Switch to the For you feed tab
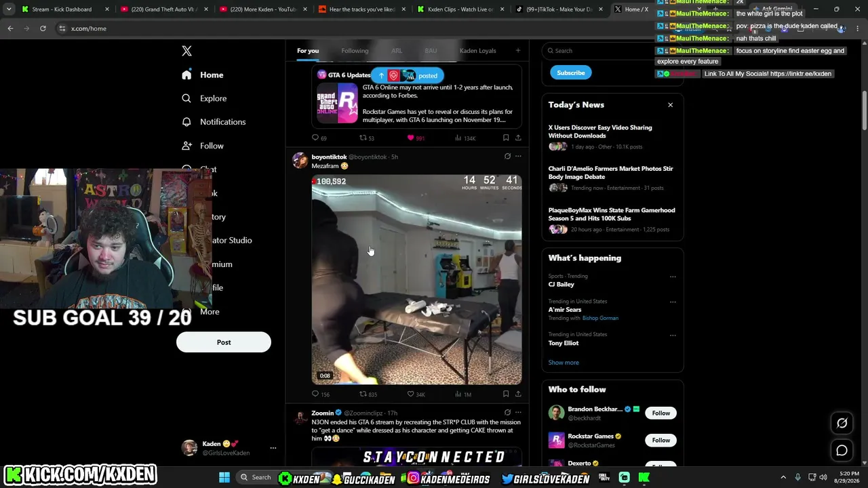 click(308, 51)
